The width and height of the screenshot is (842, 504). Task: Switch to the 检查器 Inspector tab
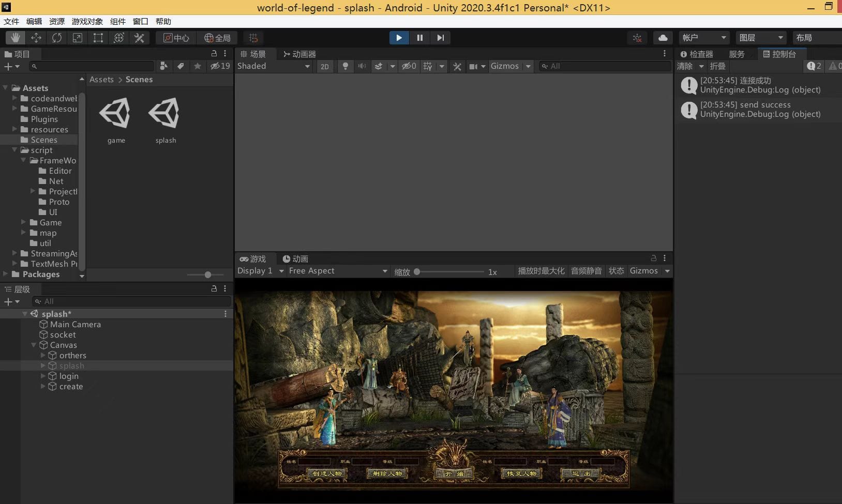(x=697, y=54)
